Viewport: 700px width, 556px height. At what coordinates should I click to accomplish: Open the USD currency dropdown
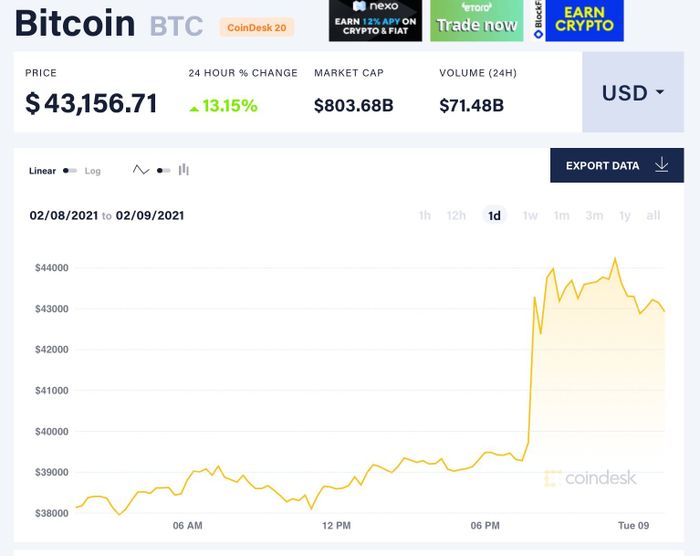pos(633,92)
